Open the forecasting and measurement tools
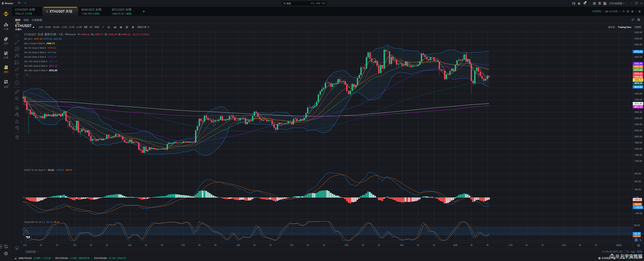The width and height of the screenshot is (644, 261). click(x=17, y=62)
